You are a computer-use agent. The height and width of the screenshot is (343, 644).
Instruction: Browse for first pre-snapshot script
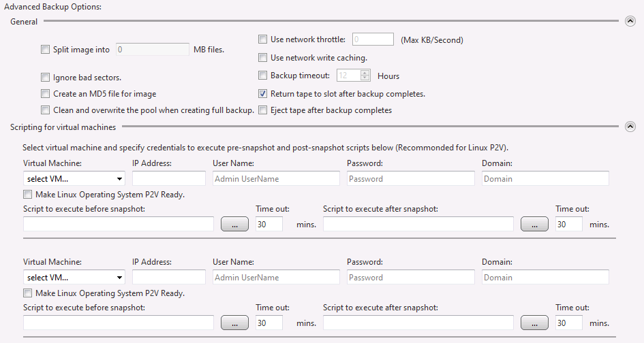click(234, 225)
